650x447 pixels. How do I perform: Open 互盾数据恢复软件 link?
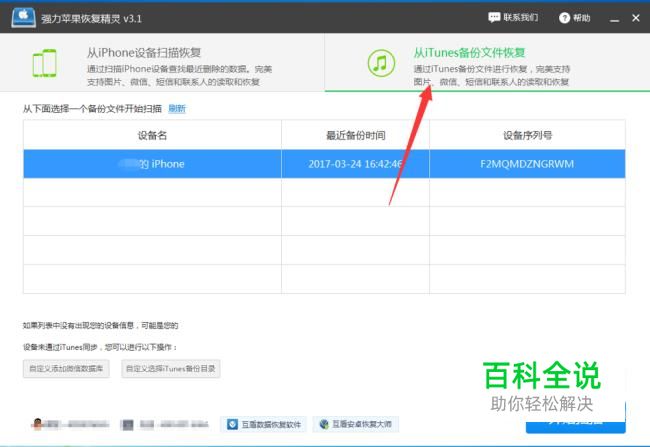tap(264, 424)
